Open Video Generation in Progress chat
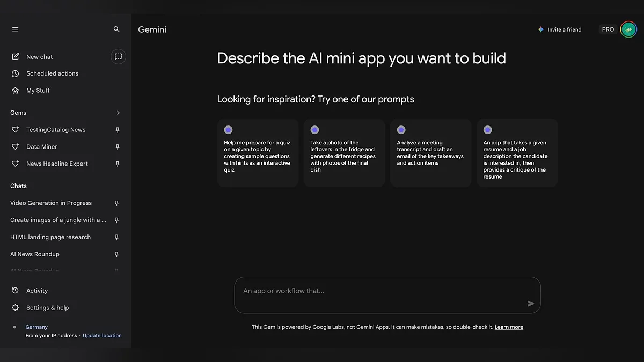This screenshot has height=362, width=644. click(x=51, y=203)
